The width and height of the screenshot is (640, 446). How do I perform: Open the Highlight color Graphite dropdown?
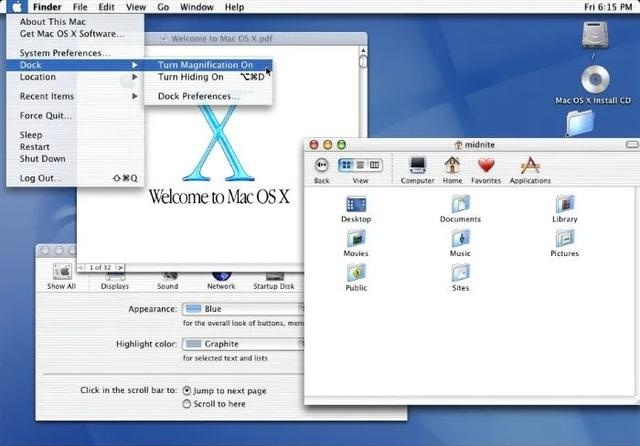click(x=243, y=344)
